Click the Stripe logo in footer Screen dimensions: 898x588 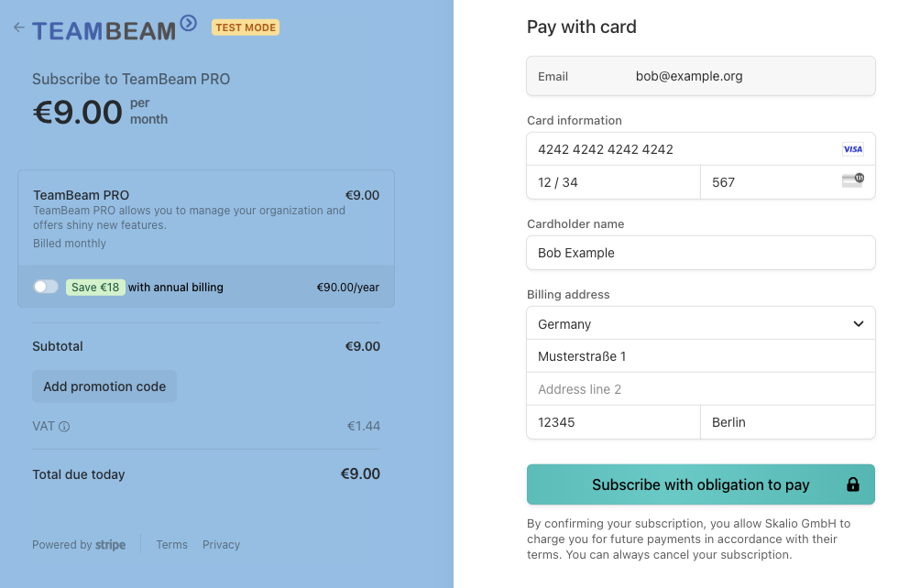tap(110, 544)
